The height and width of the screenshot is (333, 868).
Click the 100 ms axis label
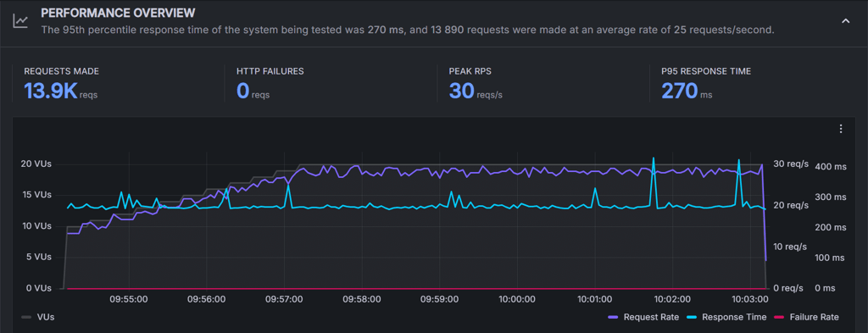(x=831, y=258)
